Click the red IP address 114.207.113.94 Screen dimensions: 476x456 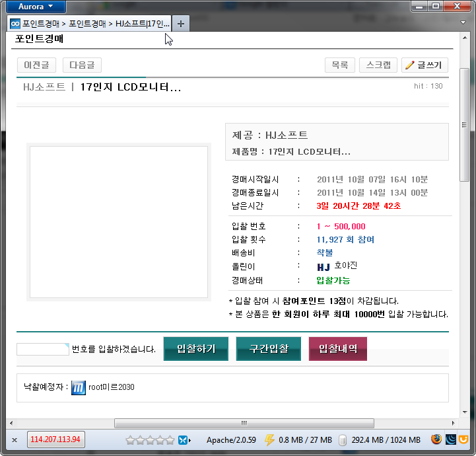[55, 439]
